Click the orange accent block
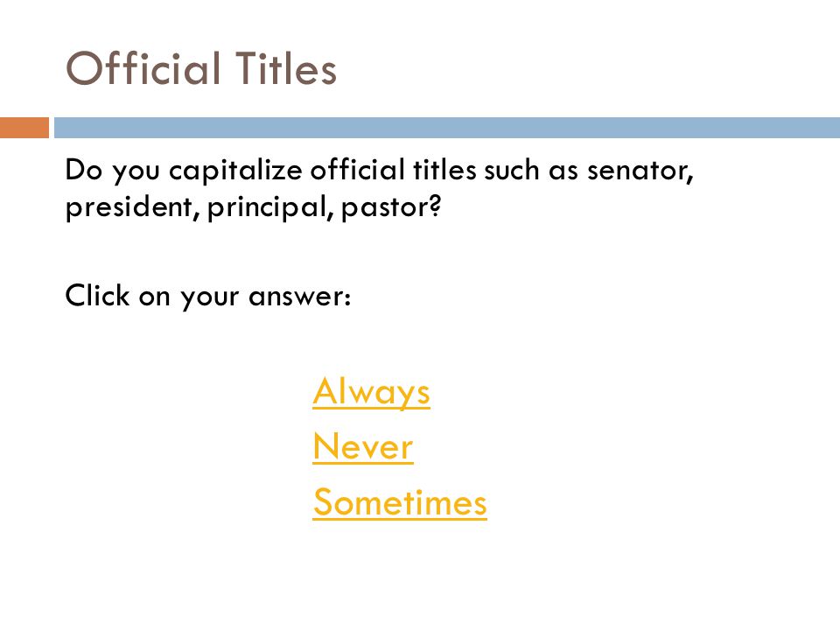Image resolution: width=840 pixels, height=630 pixels. (x=24, y=128)
